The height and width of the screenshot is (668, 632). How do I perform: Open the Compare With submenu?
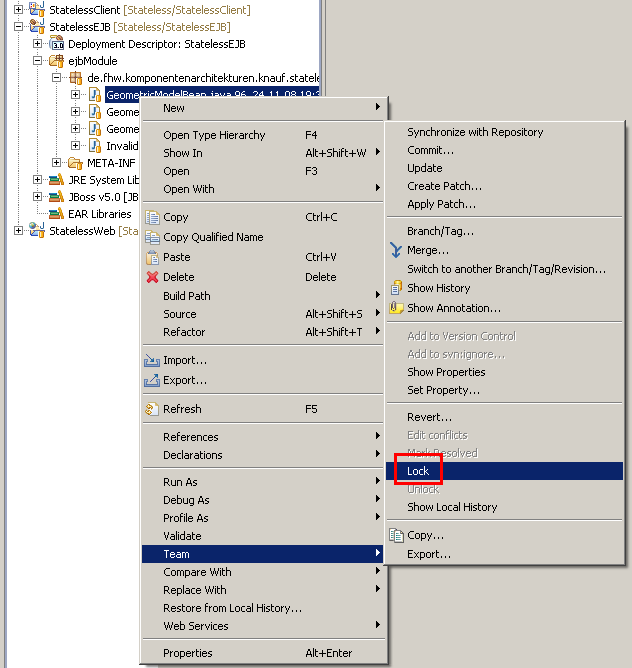click(197, 572)
